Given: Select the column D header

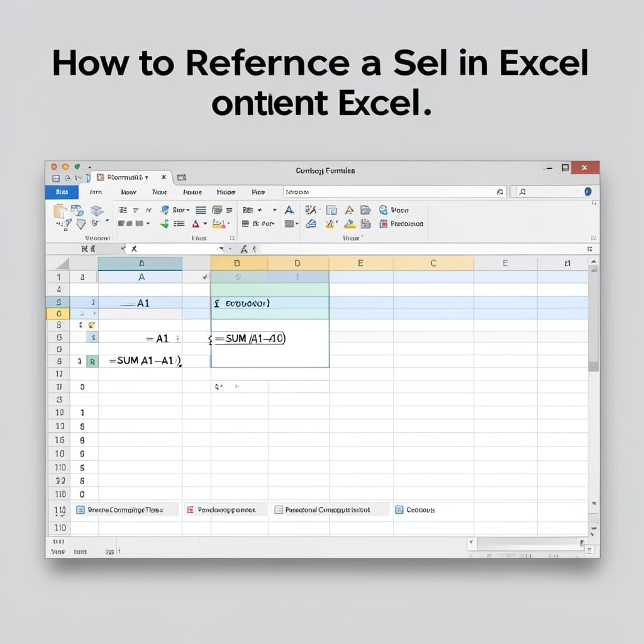Looking at the screenshot, I should click(298, 264).
